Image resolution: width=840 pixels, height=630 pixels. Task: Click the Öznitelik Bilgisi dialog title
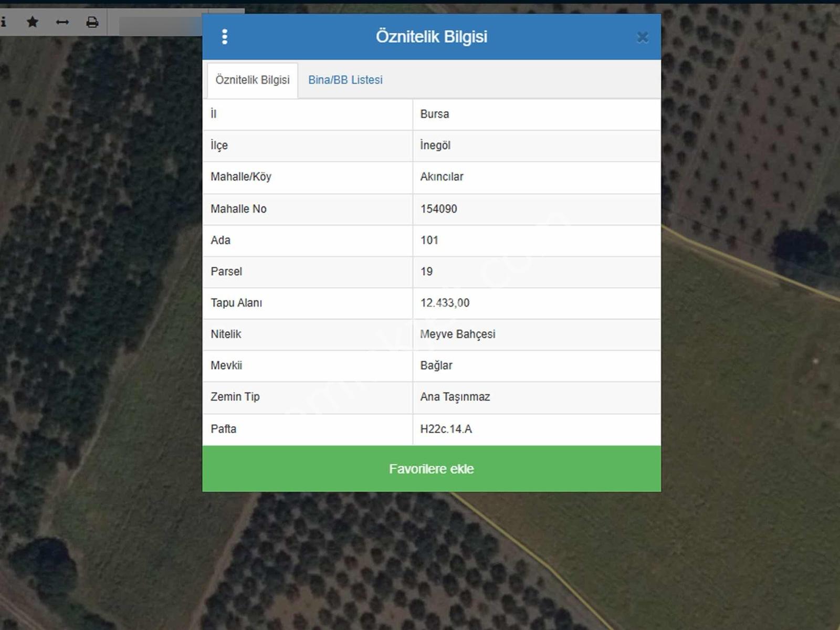point(432,37)
